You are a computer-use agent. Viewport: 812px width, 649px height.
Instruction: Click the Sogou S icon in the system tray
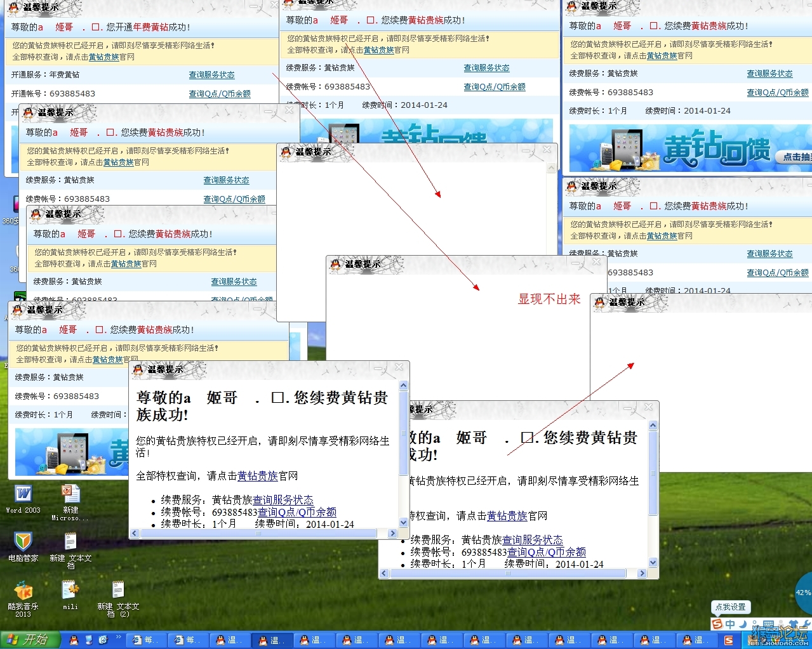729,641
